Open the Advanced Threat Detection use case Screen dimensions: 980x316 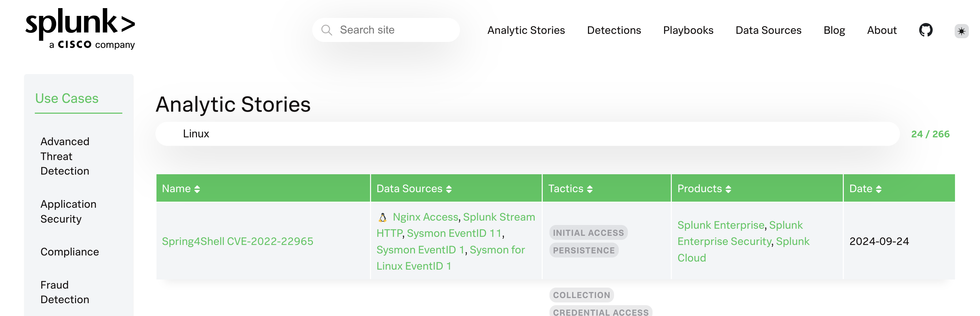coord(65,156)
